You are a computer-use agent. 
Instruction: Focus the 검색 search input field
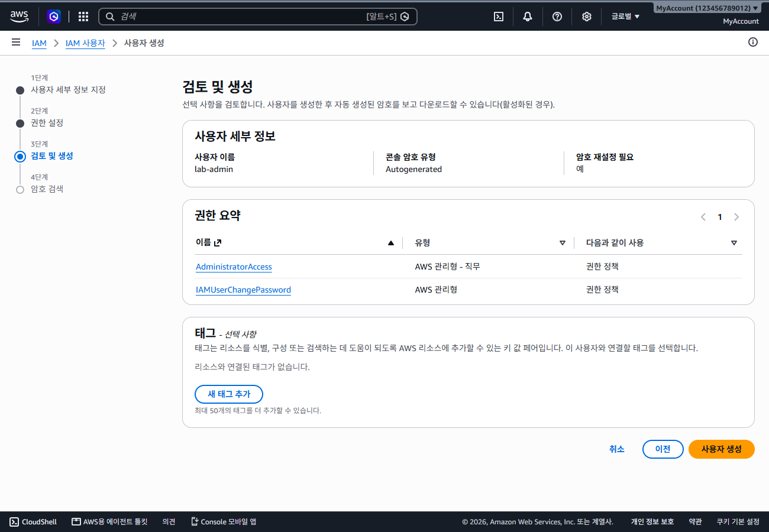pos(257,17)
